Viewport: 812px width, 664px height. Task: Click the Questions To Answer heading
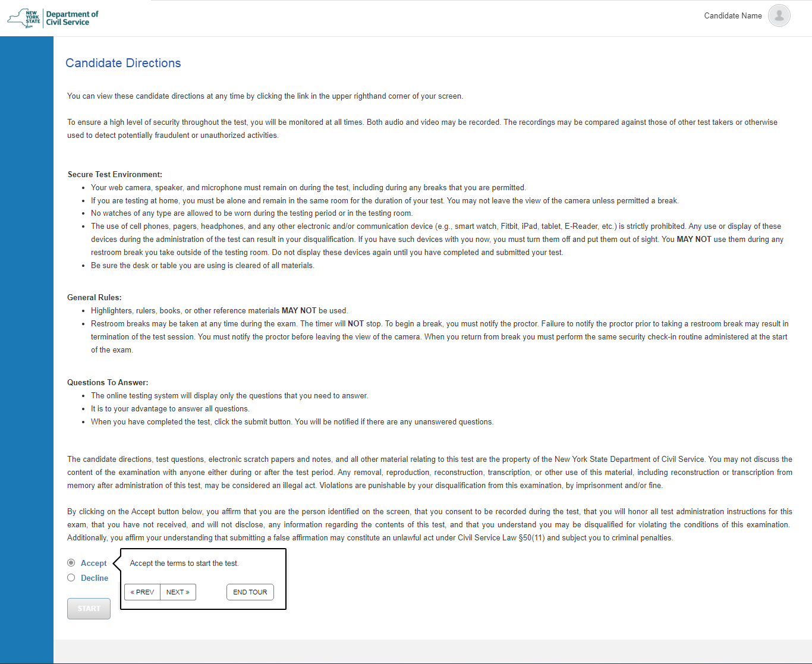coord(108,382)
